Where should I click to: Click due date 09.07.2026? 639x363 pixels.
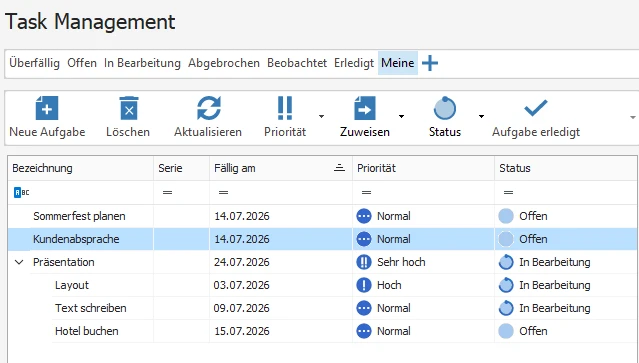(242, 308)
